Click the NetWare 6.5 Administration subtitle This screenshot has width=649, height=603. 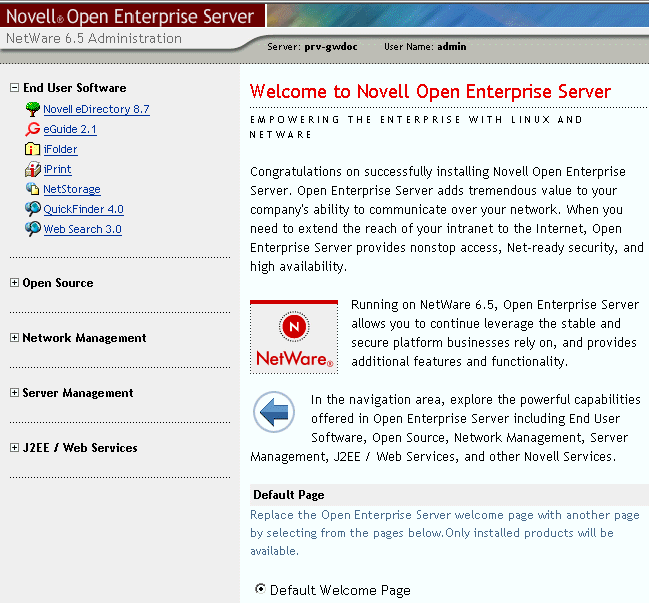(94, 38)
